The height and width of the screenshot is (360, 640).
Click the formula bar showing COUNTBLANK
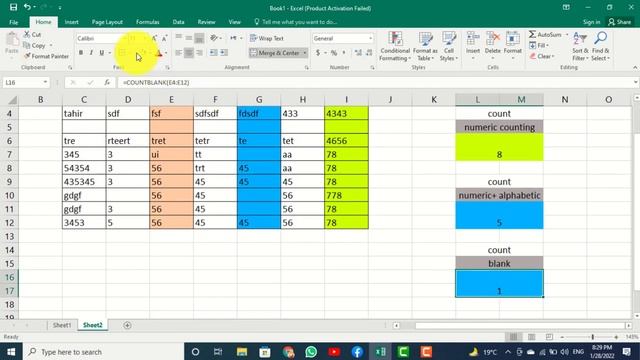tap(375, 82)
